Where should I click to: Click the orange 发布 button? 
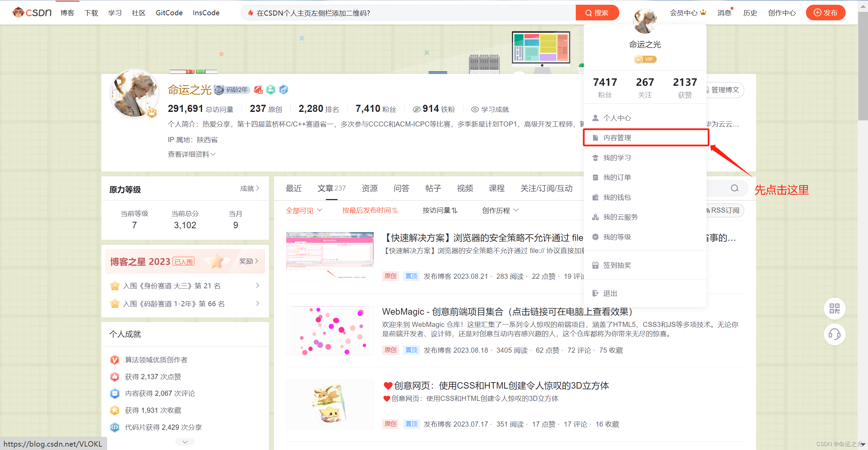825,13
